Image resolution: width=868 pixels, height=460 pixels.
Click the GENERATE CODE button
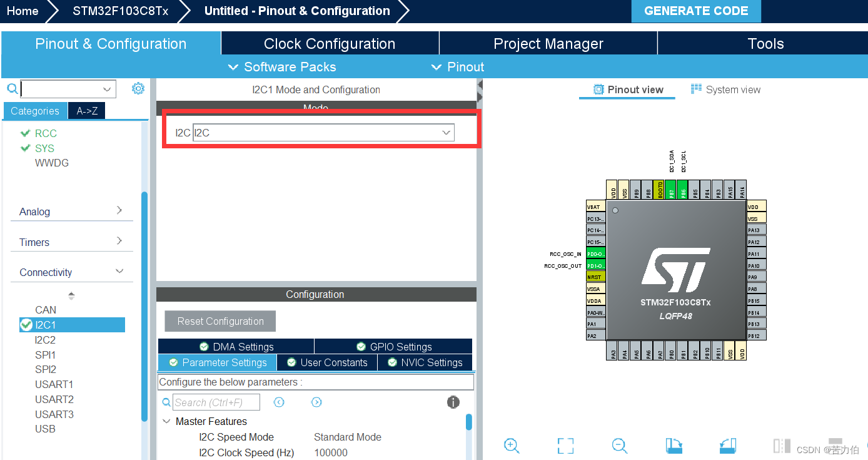(x=696, y=11)
